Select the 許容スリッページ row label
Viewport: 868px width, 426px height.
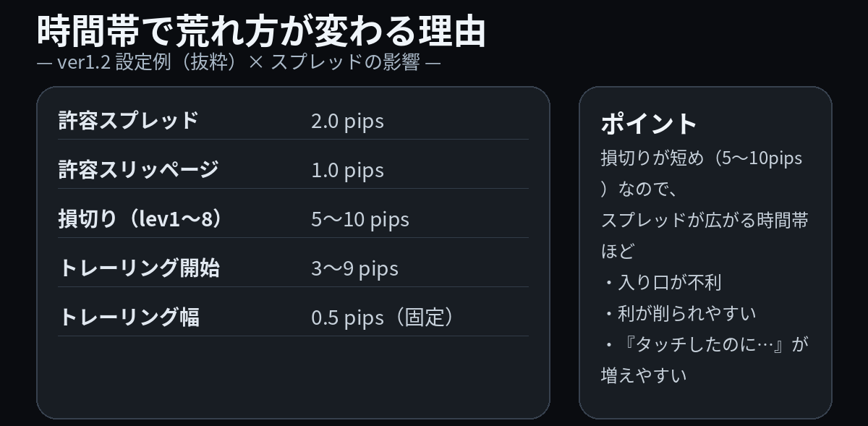pyautogui.click(x=138, y=169)
